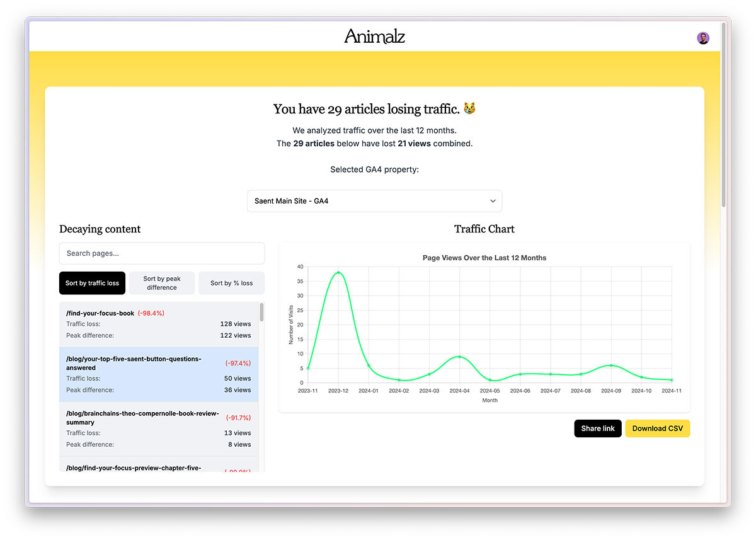Click the Animalz logo

pyautogui.click(x=374, y=37)
